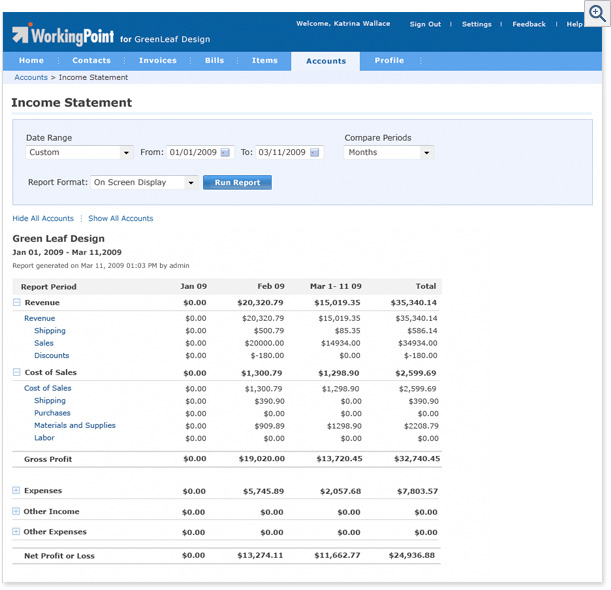This screenshot has height=590, width=611.
Task: Open the Profile tab
Action: coord(389,60)
